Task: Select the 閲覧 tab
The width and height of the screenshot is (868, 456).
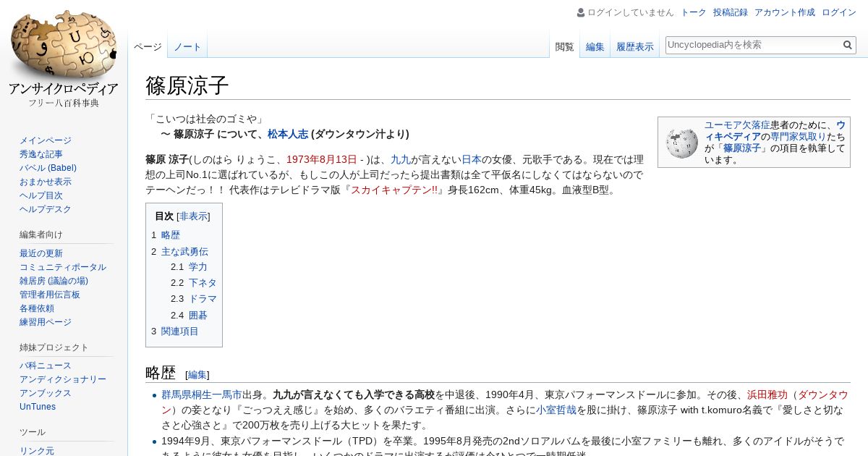Action: coord(564,47)
